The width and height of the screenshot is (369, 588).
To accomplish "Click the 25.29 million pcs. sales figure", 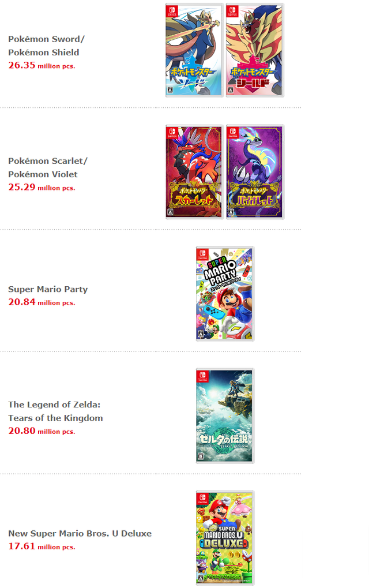I will (42, 188).
